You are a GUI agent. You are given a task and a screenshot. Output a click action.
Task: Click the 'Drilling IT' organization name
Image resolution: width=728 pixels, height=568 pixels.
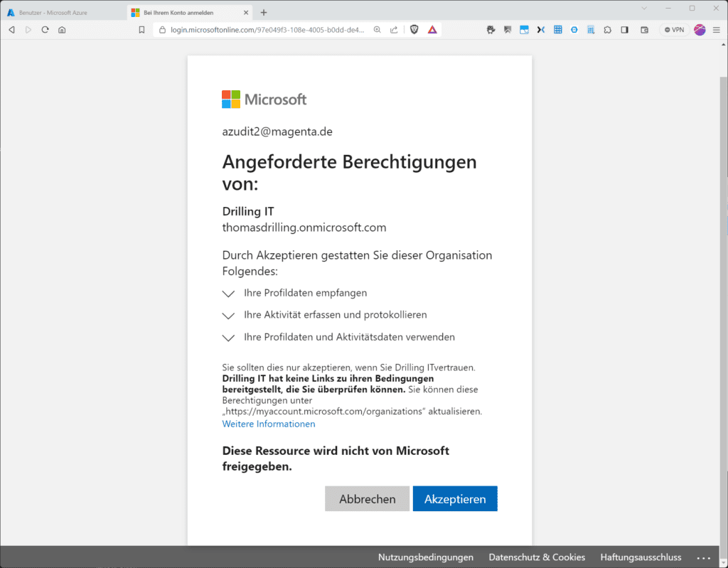(248, 211)
